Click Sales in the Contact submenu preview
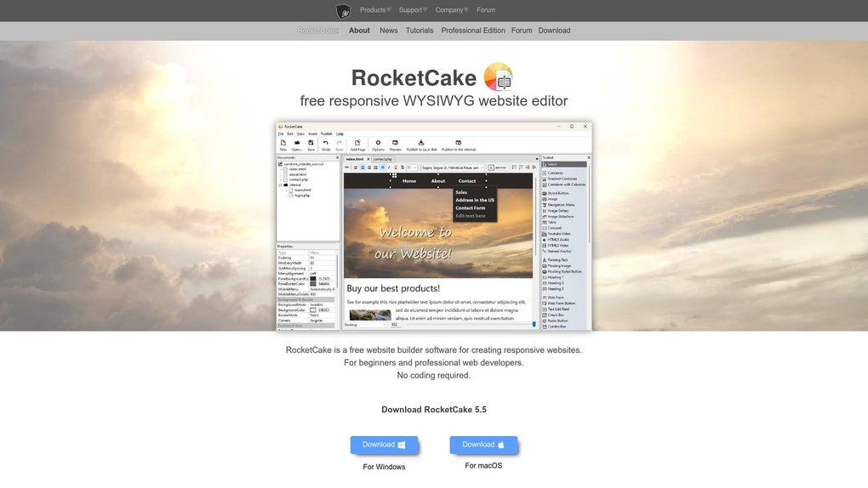 coord(461,192)
